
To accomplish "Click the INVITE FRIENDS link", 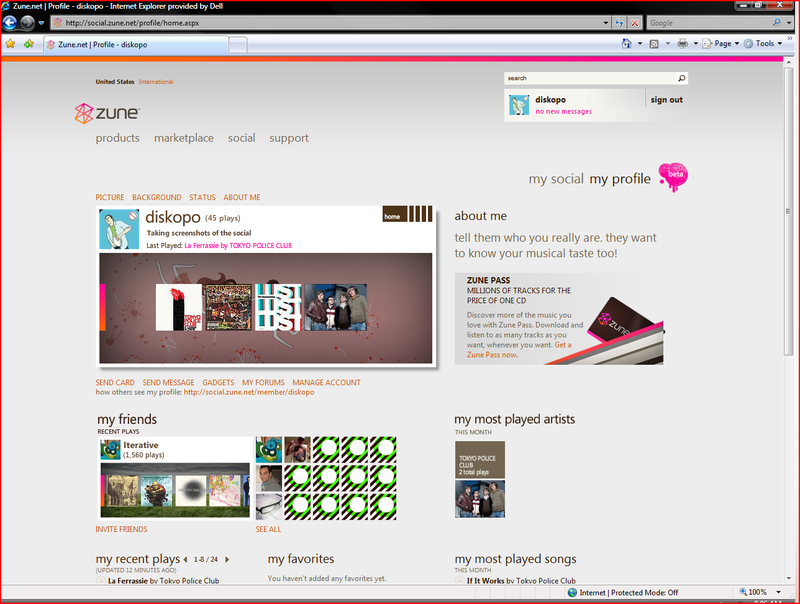I will point(121,530).
